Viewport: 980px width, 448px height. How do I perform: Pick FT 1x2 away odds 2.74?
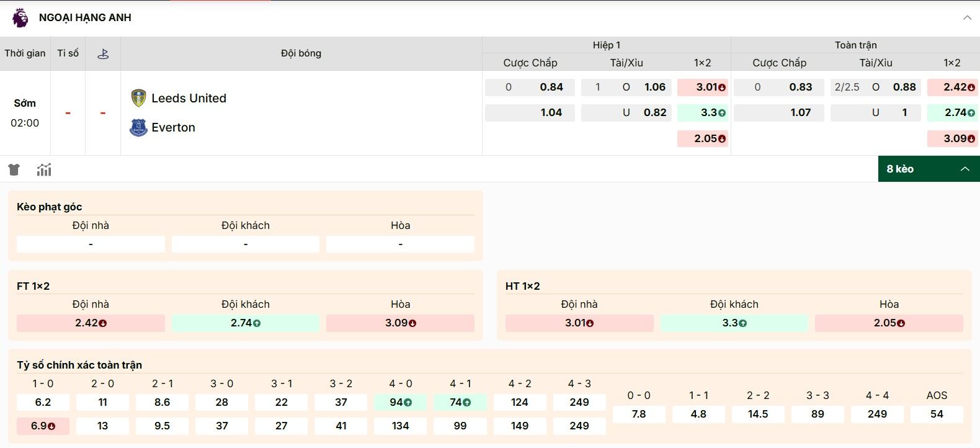pyautogui.click(x=246, y=323)
